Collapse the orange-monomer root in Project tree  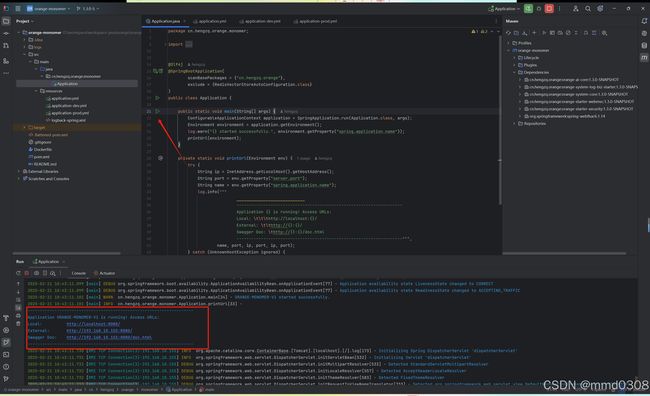pyautogui.click(x=19, y=32)
